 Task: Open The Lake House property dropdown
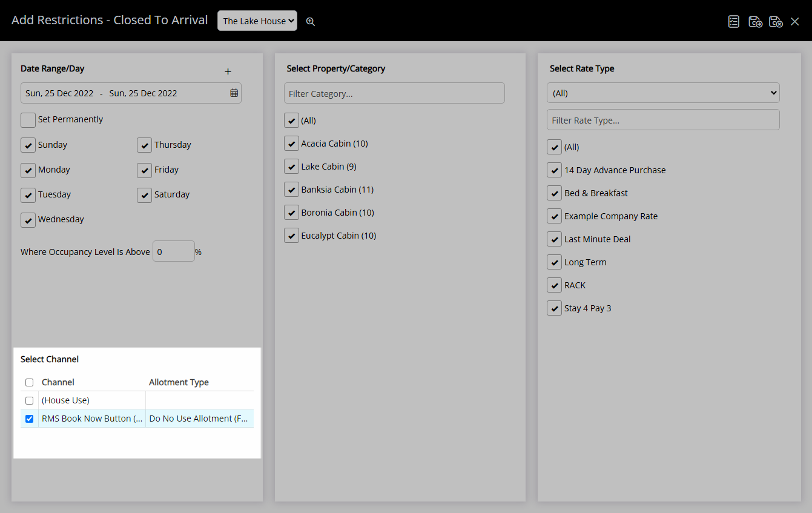click(257, 21)
